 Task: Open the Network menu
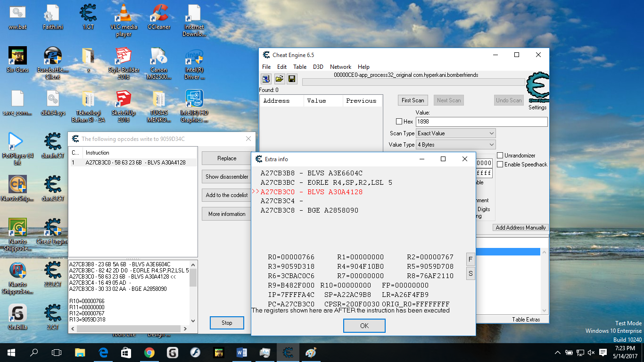point(340,67)
